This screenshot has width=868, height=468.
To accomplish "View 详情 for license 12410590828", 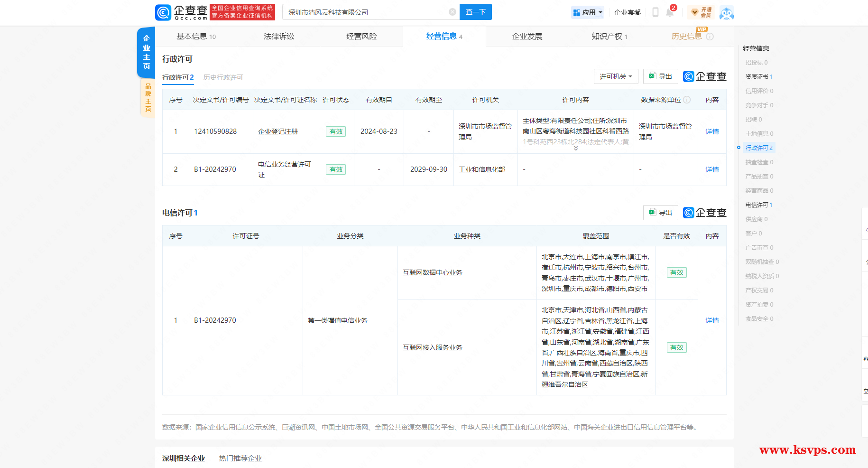I will pos(712,131).
